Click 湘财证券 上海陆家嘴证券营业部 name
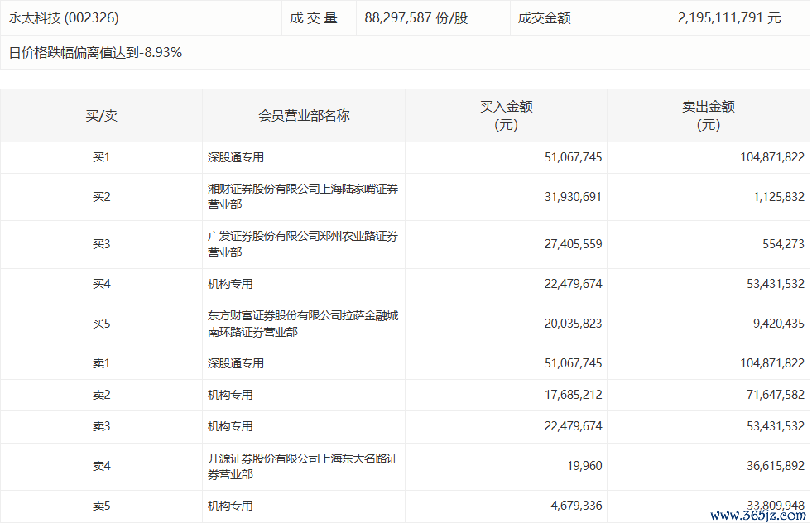Viewport: 812px width, 528px height. point(303,197)
